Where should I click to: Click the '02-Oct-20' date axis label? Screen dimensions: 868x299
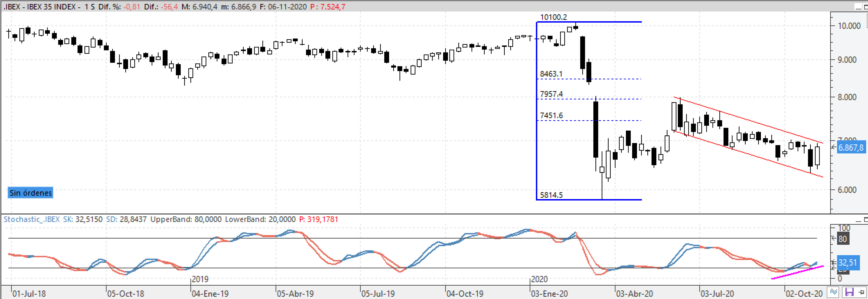(804, 294)
